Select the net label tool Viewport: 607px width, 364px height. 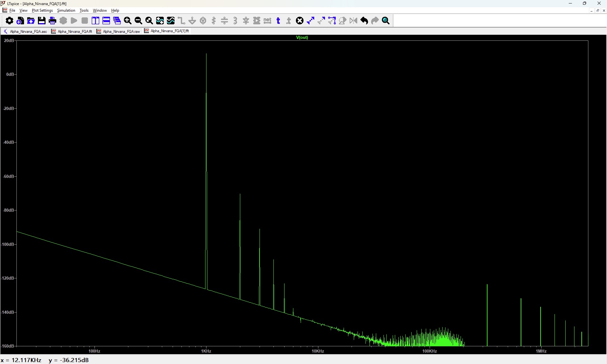pos(267,21)
